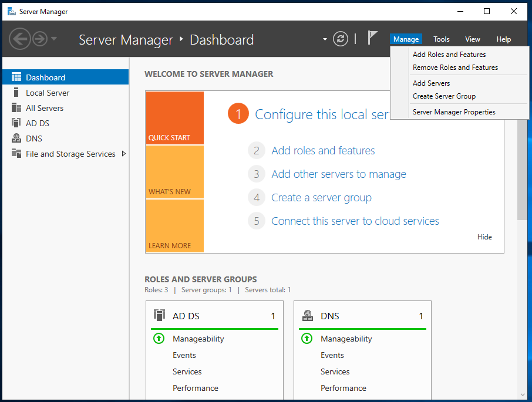Image resolution: width=532 pixels, height=402 pixels.
Task: Select the LEARN MORE tile
Action: [x=175, y=226]
